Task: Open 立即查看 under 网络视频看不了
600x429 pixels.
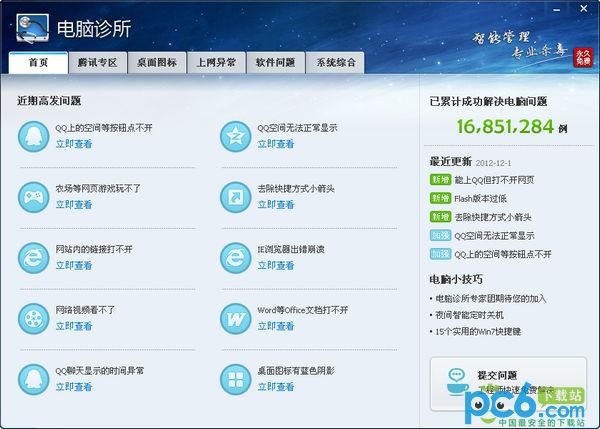Action: click(74, 326)
